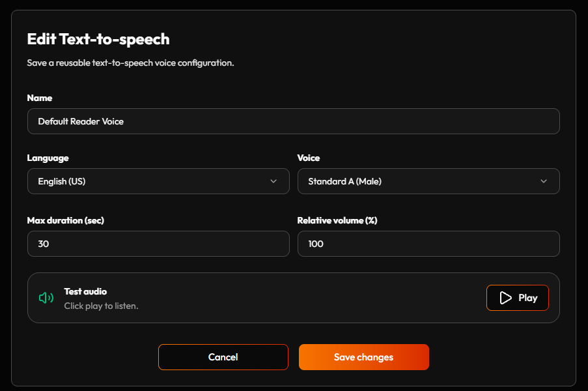Open the Language dropdown showing English (US)
Screen dimensions: 588x391
158,181
